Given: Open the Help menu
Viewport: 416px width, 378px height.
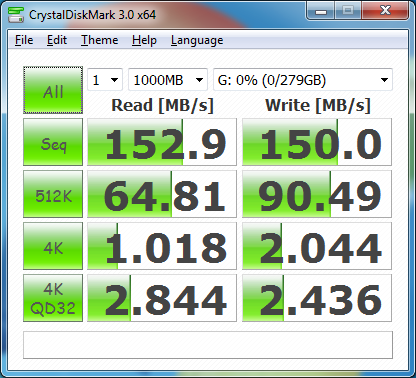Looking at the screenshot, I should click(x=144, y=40).
